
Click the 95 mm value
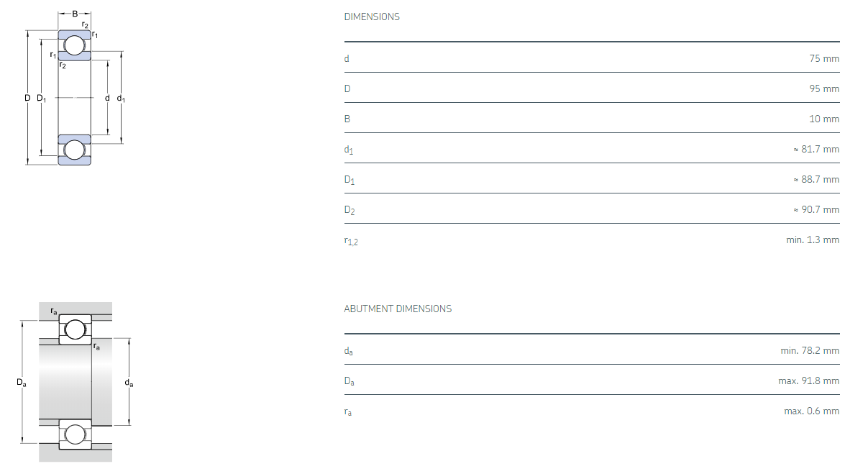tap(824, 88)
